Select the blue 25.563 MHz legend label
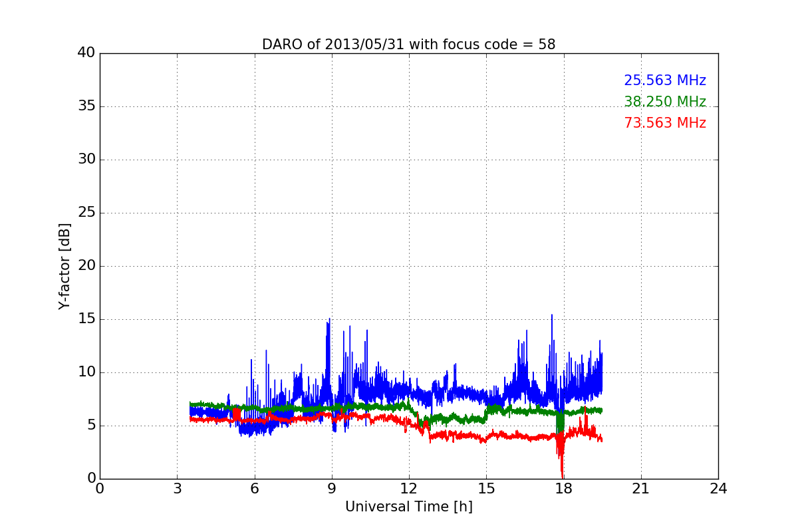 665,80
